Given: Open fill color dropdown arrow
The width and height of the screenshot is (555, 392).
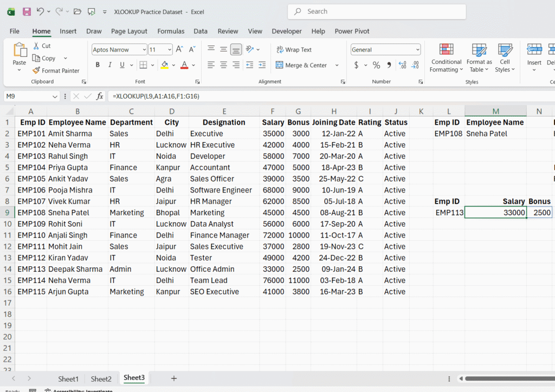Looking at the screenshot, I should (173, 65).
